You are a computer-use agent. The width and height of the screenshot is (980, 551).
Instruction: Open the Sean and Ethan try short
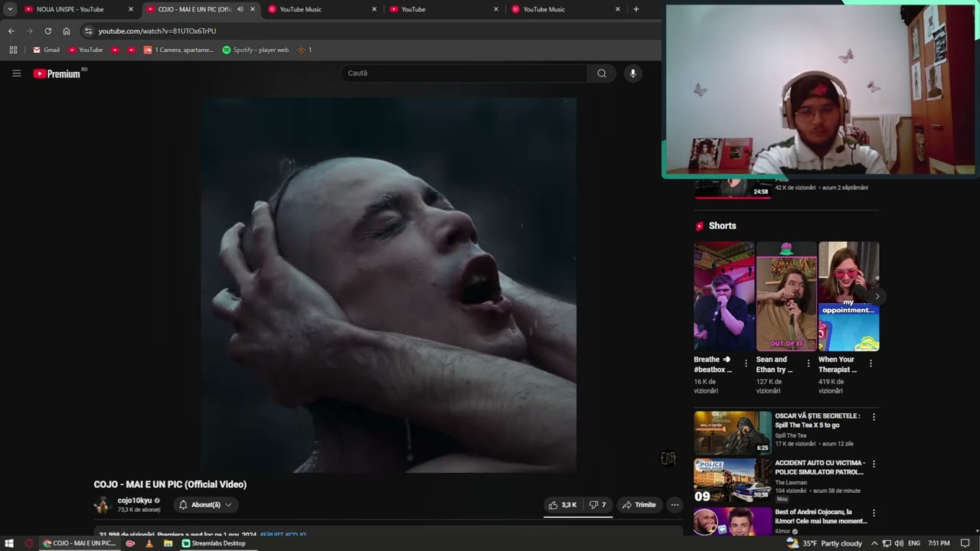point(786,296)
